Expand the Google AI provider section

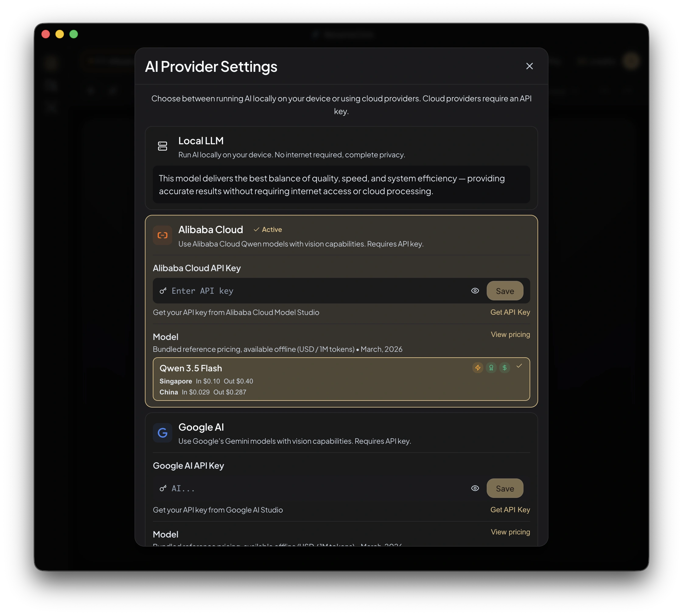pos(201,427)
